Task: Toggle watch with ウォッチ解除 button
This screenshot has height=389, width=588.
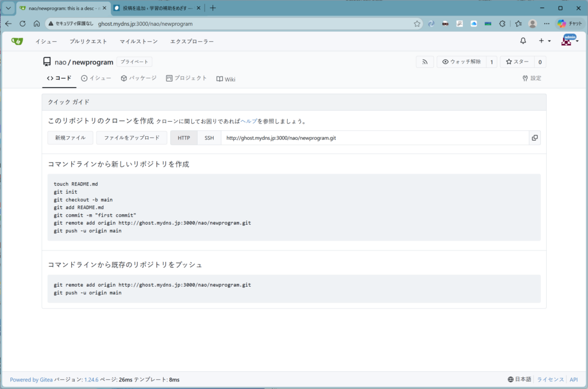Action: click(x=461, y=62)
